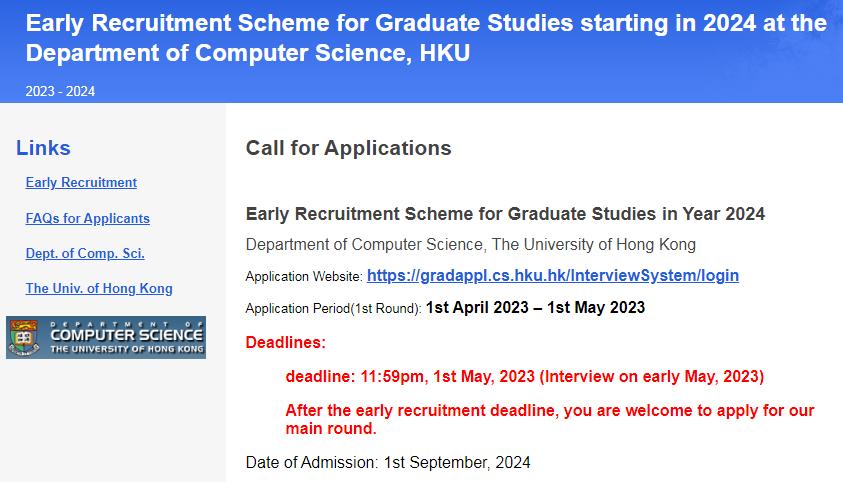843x482 pixels.
Task: Click the main round welcome notice text
Action: pos(549,419)
